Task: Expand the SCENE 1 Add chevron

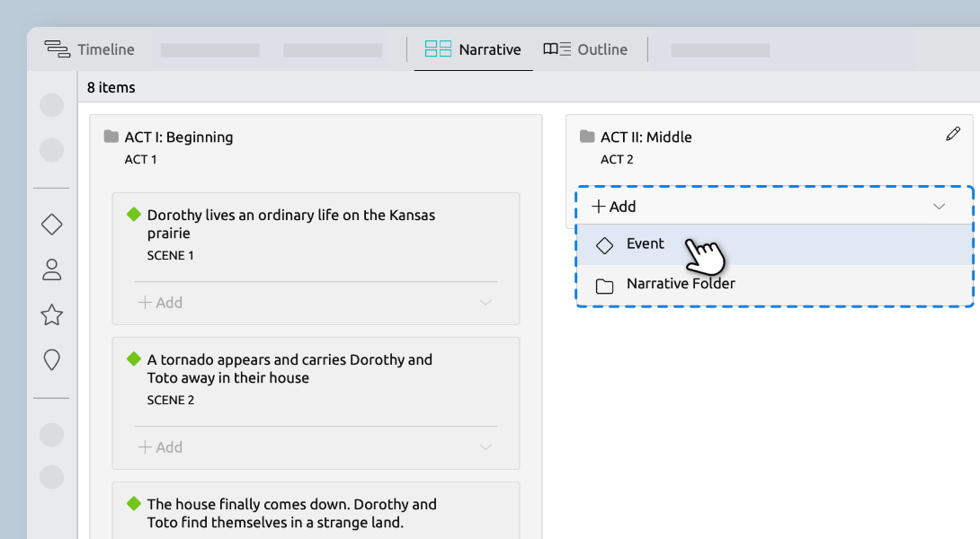Action: 486,303
